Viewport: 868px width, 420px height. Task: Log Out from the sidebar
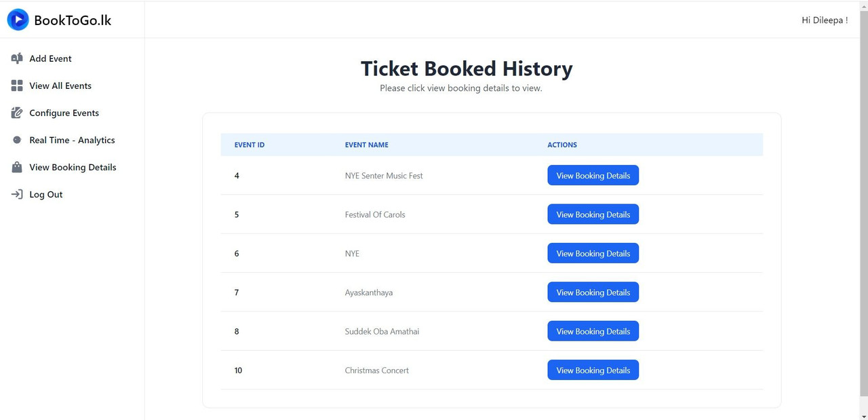46,194
